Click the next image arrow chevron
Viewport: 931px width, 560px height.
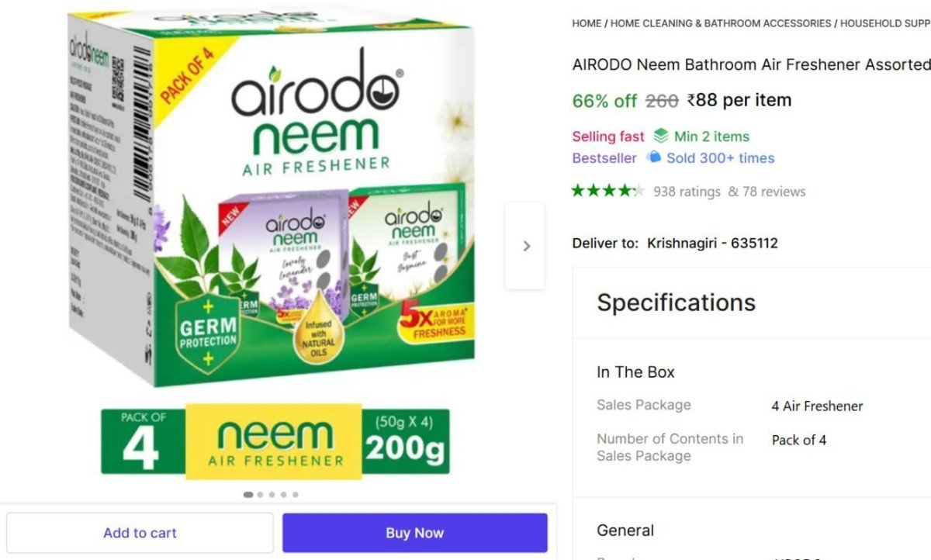[x=526, y=245]
